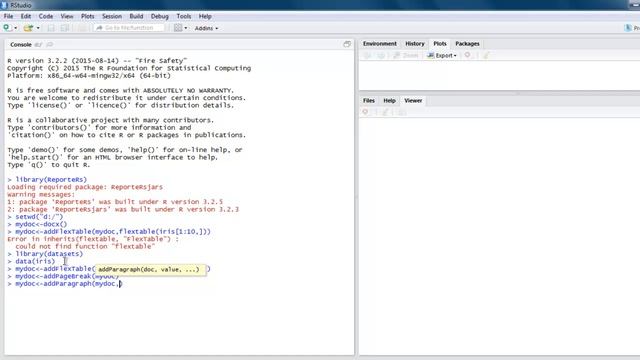Image resolution: width=640 pixels, height=360 pixels.
Task: Click the 'R version 3.2.2' startup line
Action: [x=97, y=61]
